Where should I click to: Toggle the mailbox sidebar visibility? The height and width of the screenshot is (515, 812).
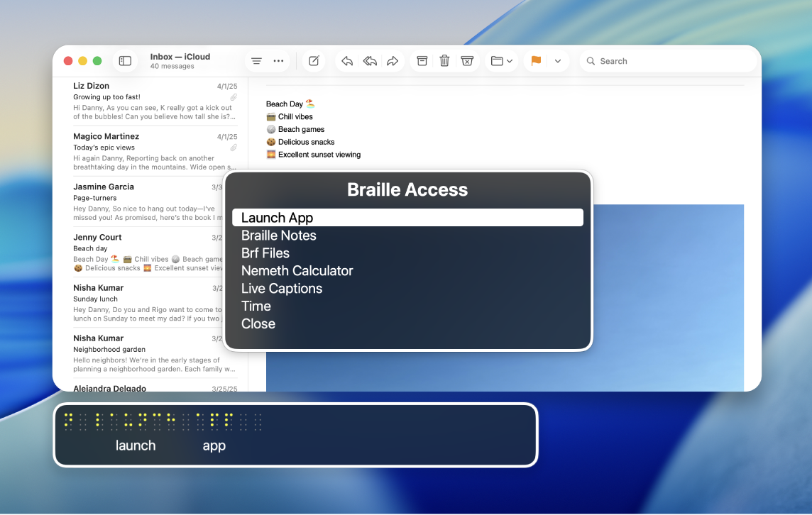tap(125, 61)
